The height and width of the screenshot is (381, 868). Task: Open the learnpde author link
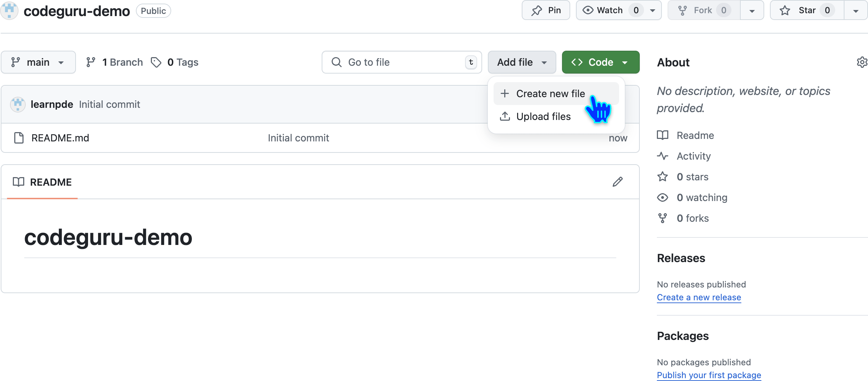(x=52, y=104)
